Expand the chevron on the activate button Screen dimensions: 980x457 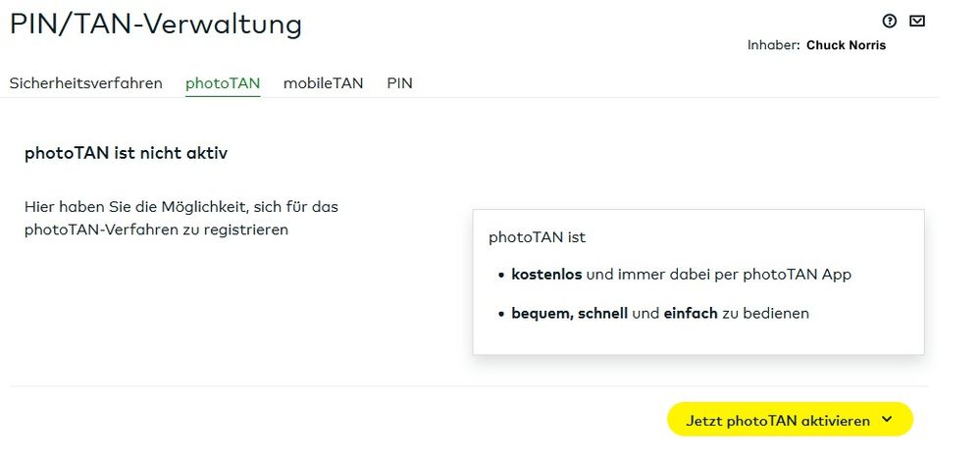887,420
